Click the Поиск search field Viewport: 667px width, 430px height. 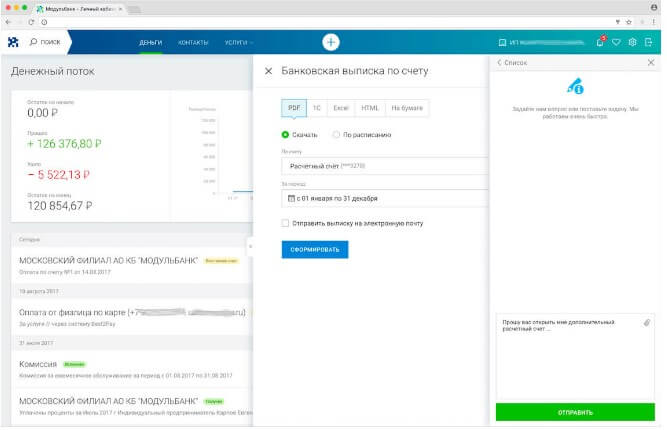[50, 42]
